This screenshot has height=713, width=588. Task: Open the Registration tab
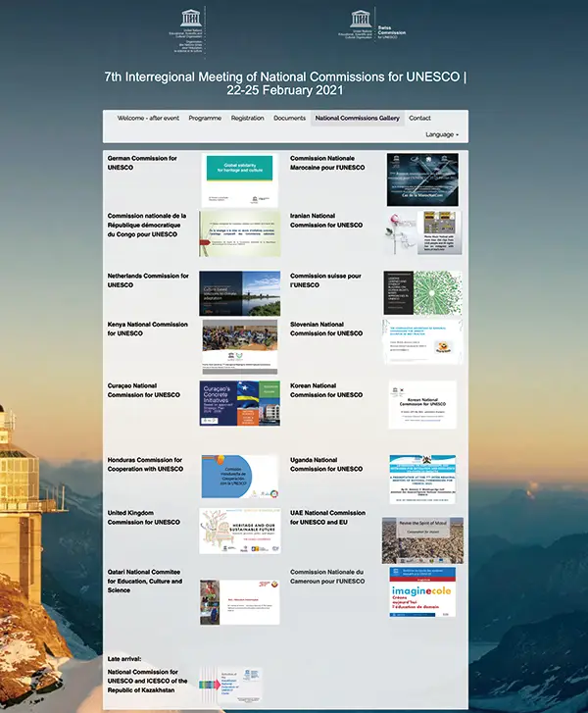pos(247,118)
